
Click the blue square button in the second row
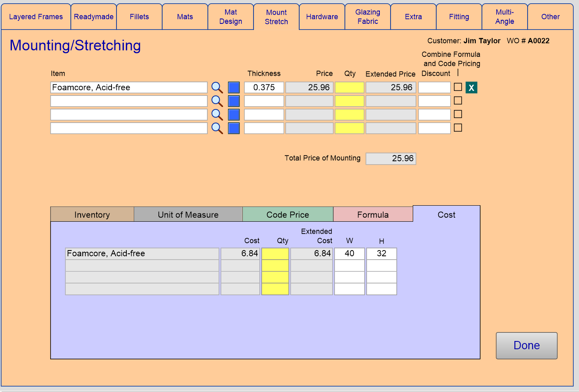click(234, 101)
